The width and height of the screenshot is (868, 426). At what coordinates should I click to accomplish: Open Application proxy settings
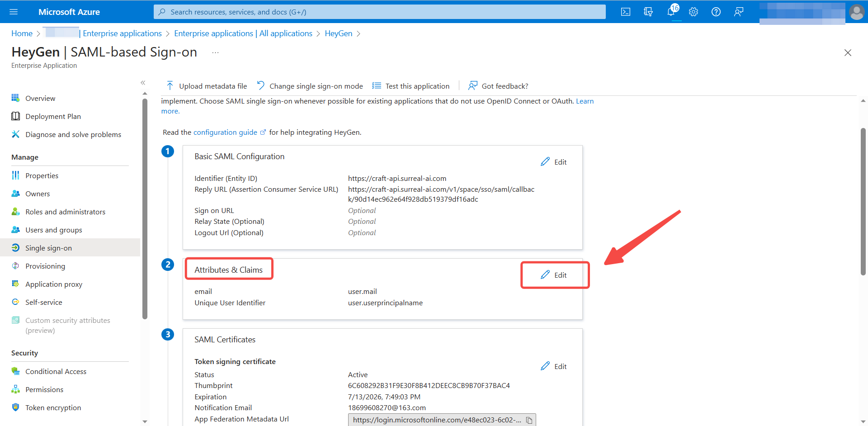pyautogui.click(x=54, y=284)
